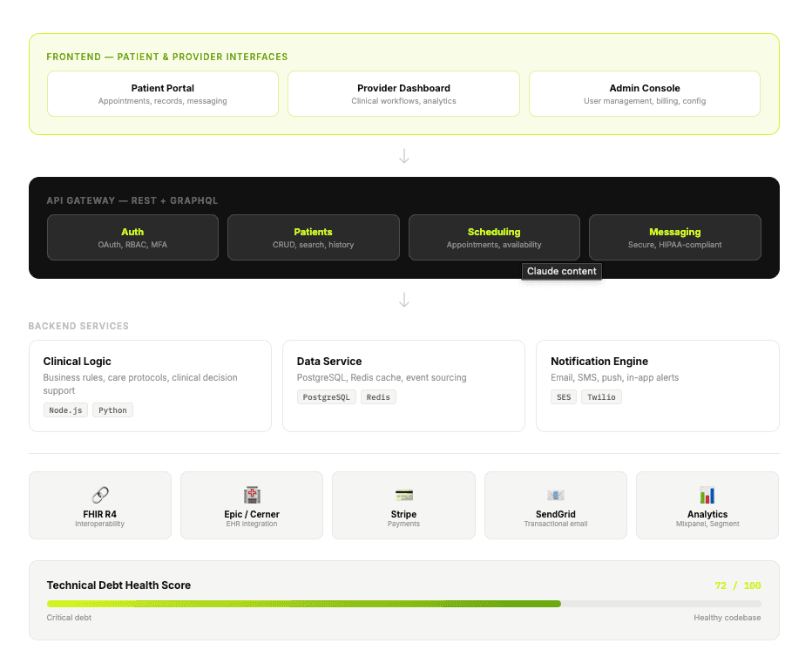
Task: Click the Patients API module
Action: pyautogui.click(x=313, y=238)
